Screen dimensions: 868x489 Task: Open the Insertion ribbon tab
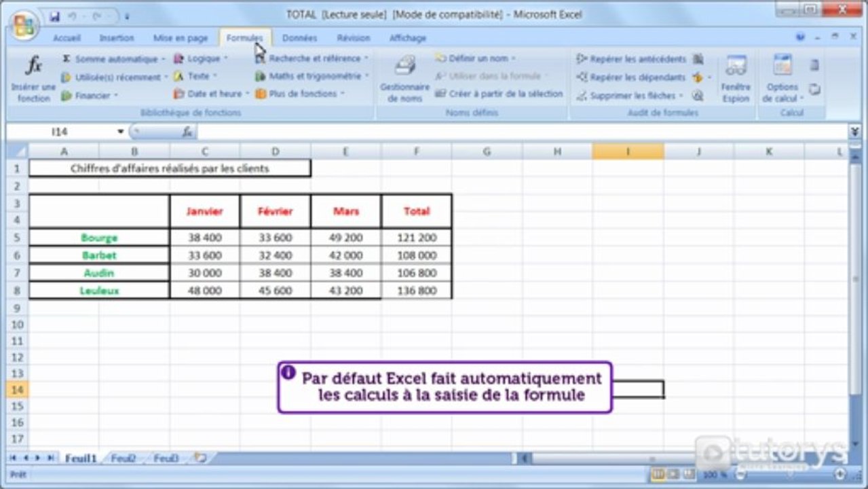tap(116, 38)
